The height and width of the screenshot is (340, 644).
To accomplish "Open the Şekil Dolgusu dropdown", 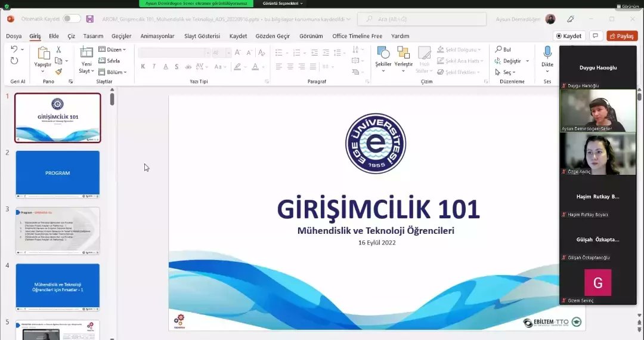I will (459, 50).
